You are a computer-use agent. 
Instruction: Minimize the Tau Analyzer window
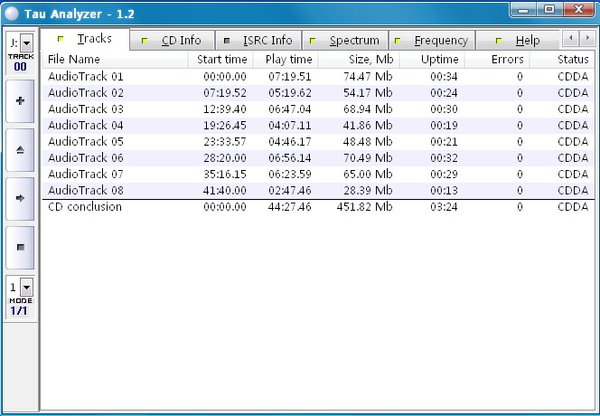(x=523, y=10)
